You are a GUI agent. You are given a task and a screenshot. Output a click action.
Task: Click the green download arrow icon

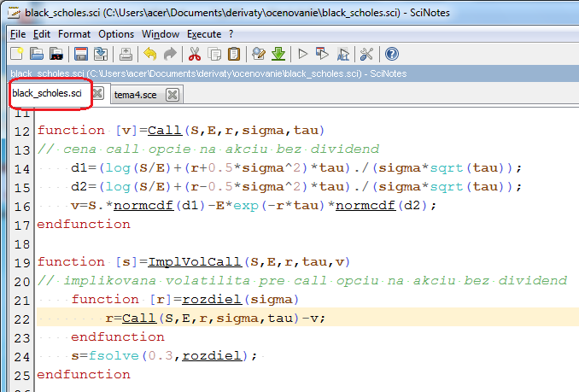278,55
